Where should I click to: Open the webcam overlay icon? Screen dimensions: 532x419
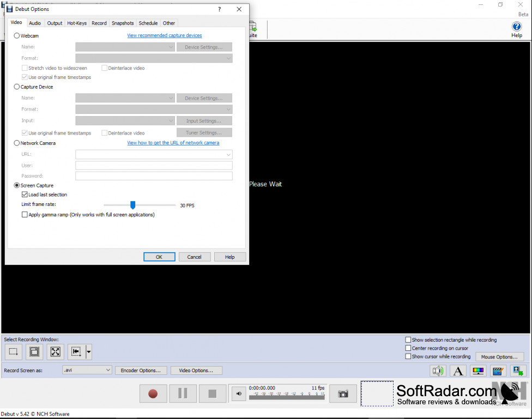coord(518,371)
